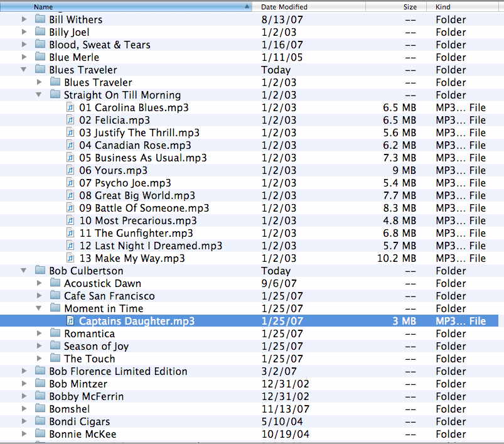This screenshot has width=504, height=444.
Task: Click the Bobby McFerrin folder icon
Action: [40, 396]
